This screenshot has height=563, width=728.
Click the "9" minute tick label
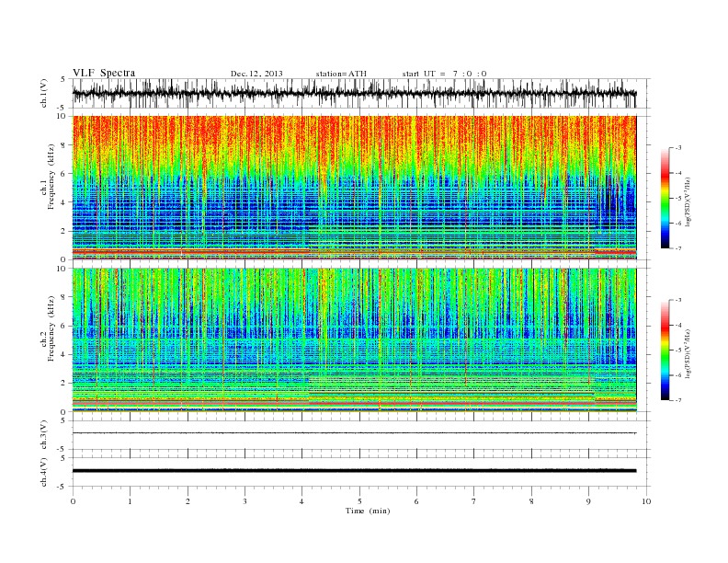tap(588, 501)
